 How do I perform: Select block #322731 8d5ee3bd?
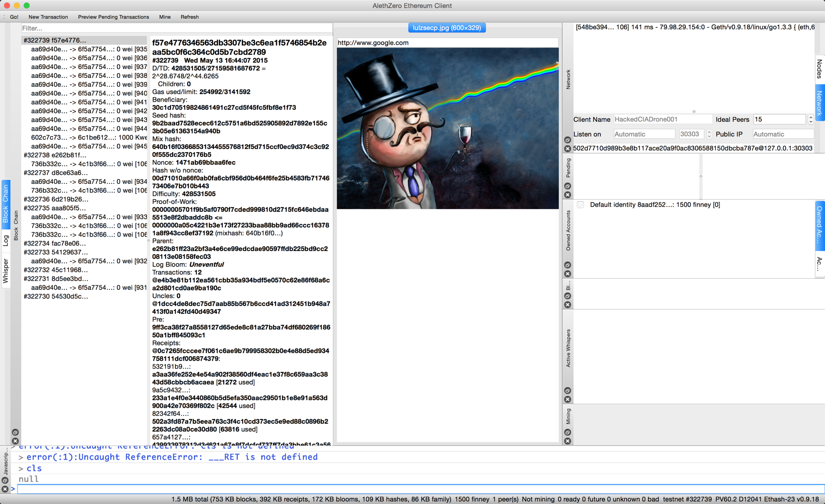tap(84, 279)
